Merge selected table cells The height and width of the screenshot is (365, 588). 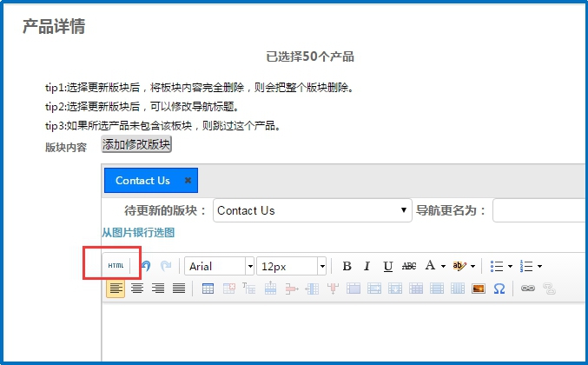coord(353,289)
